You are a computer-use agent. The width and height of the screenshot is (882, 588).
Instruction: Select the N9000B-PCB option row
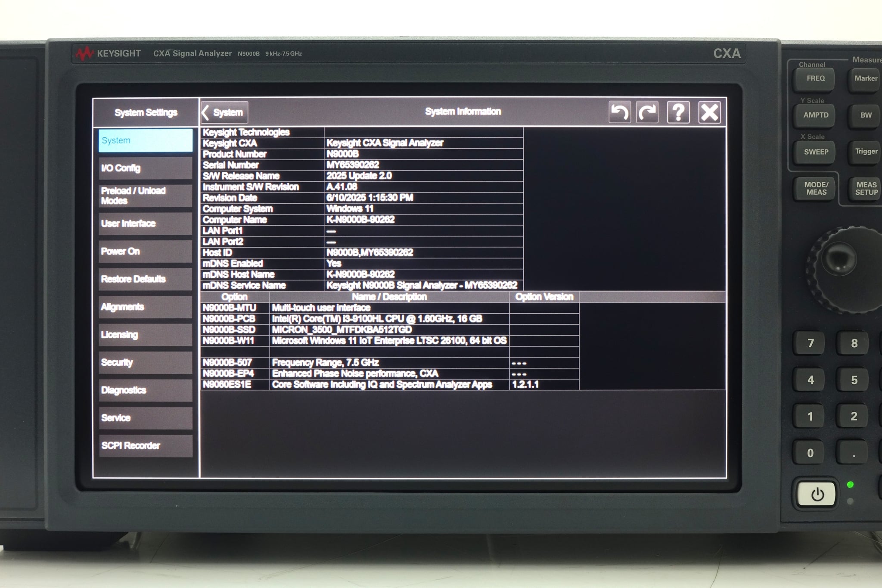(x=390, y=319)
